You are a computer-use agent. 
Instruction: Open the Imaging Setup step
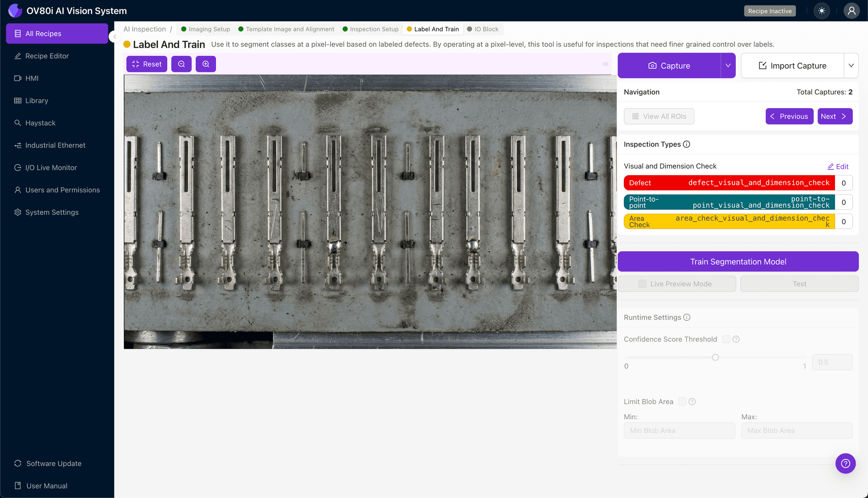tap(209, 29)
